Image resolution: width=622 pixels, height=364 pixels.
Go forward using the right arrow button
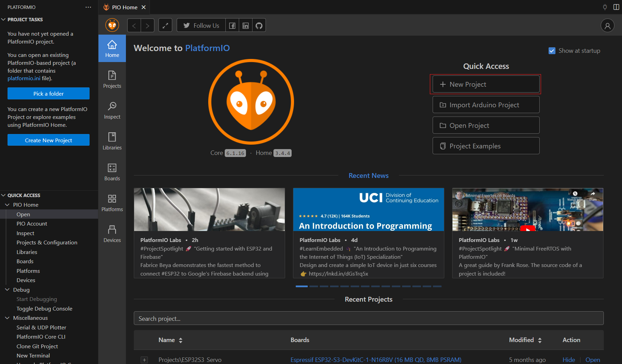[x=148, y=25]
